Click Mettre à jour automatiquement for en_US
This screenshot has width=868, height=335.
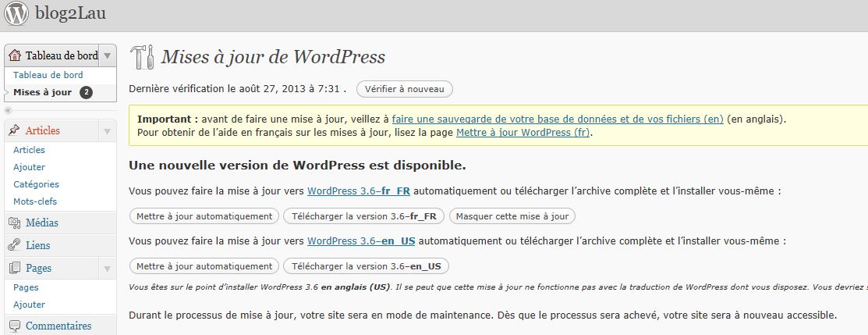click(204, 266)
